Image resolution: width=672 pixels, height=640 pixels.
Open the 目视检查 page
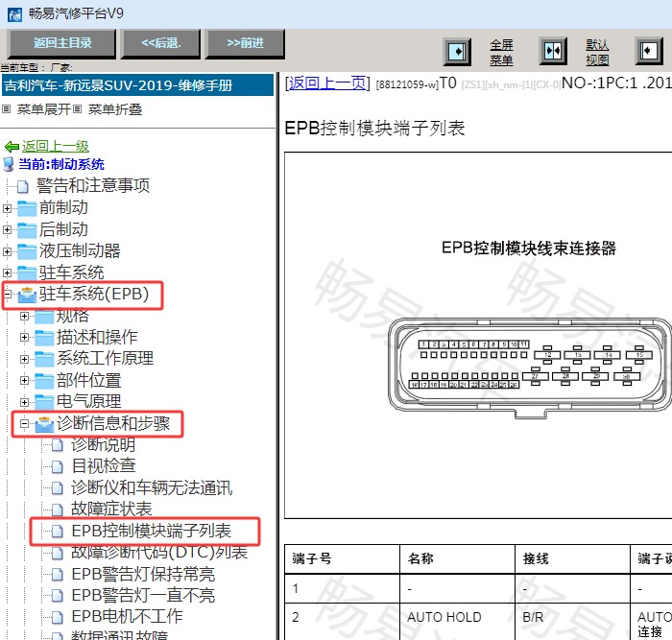point(104,466)
